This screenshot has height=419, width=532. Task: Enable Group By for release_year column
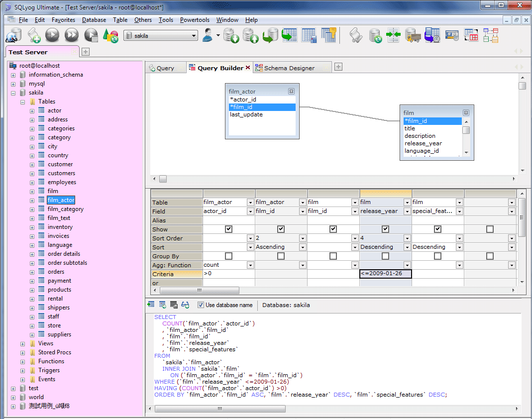[x=385, y=256]
